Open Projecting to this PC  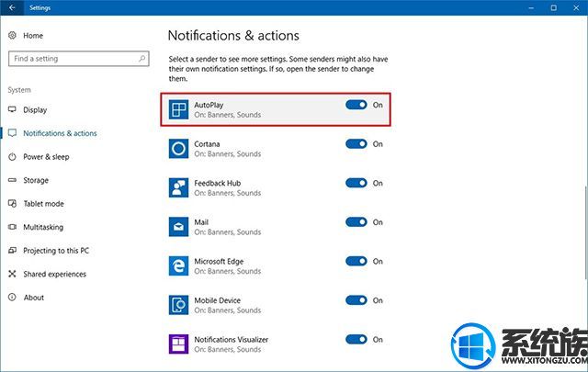coord(56,251)
